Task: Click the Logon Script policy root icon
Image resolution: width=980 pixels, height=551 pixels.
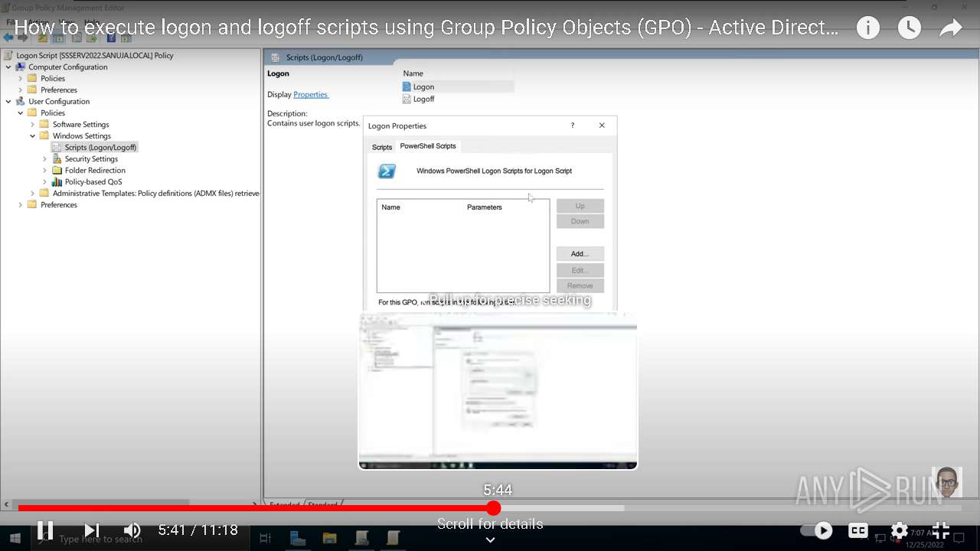Action: [x=8, y=55]
